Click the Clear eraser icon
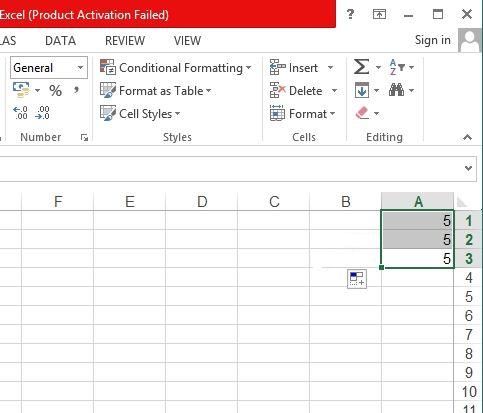This screenshot has height=413, width=483. 362,113
